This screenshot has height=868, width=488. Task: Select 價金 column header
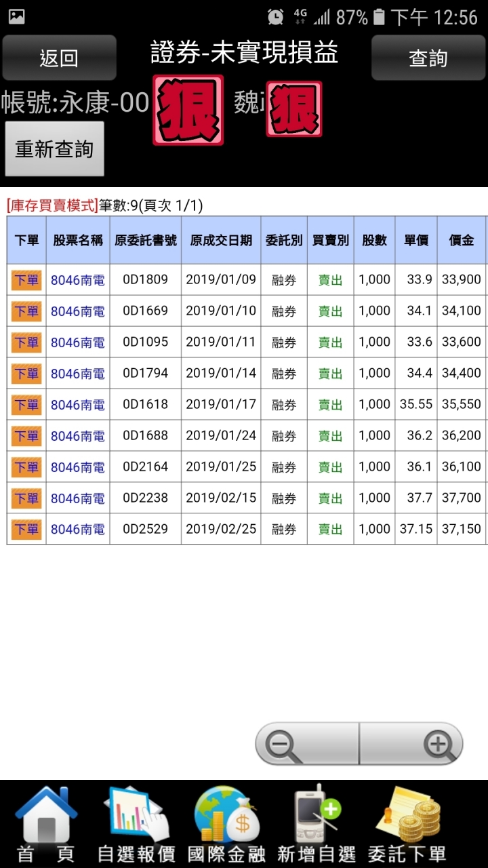pos(462,240)
